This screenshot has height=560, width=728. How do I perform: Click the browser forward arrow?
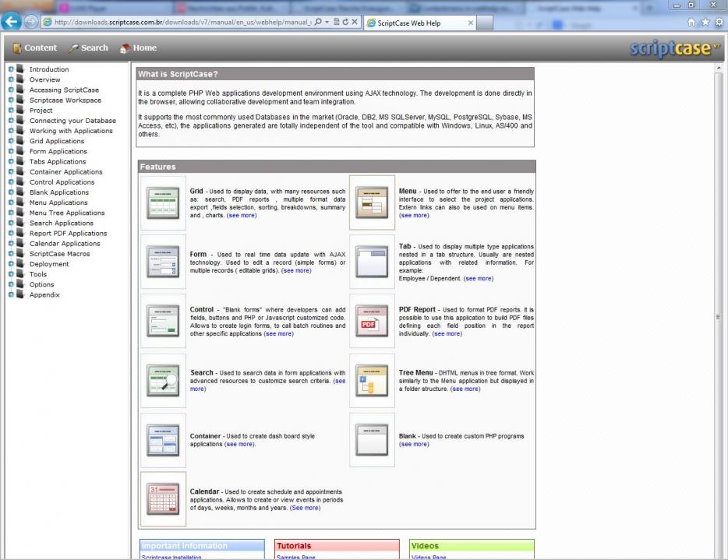30,22
